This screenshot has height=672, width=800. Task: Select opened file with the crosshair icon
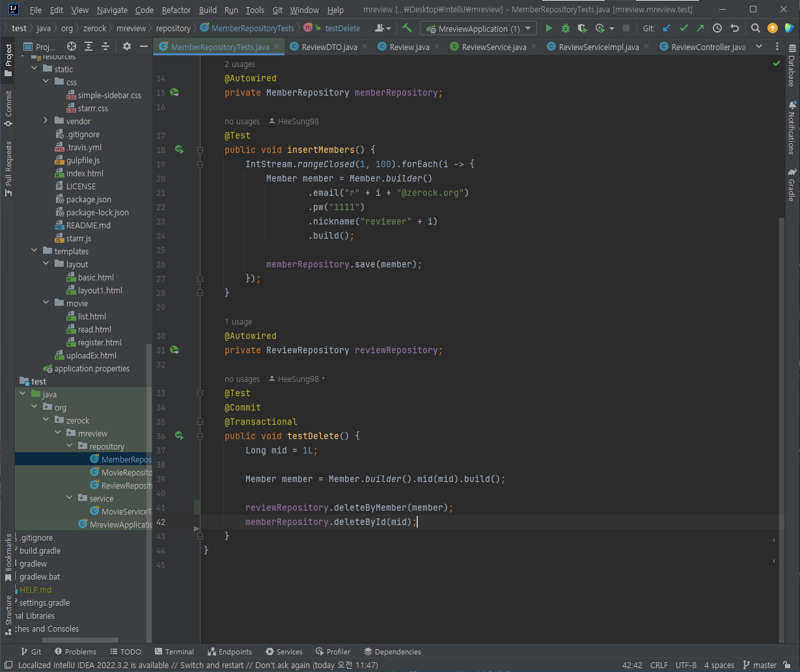pyautogui.click(x=72, y=47)
